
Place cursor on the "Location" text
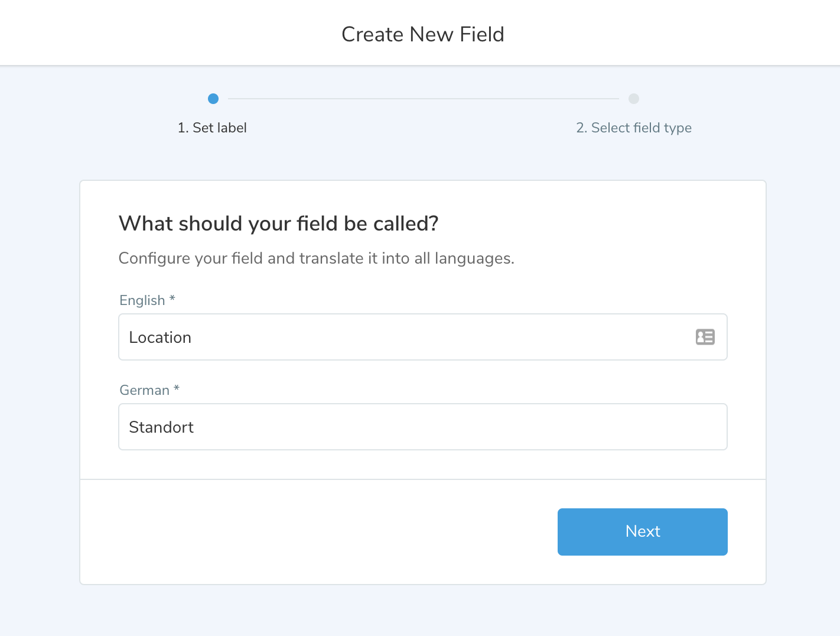click(160, 338)
